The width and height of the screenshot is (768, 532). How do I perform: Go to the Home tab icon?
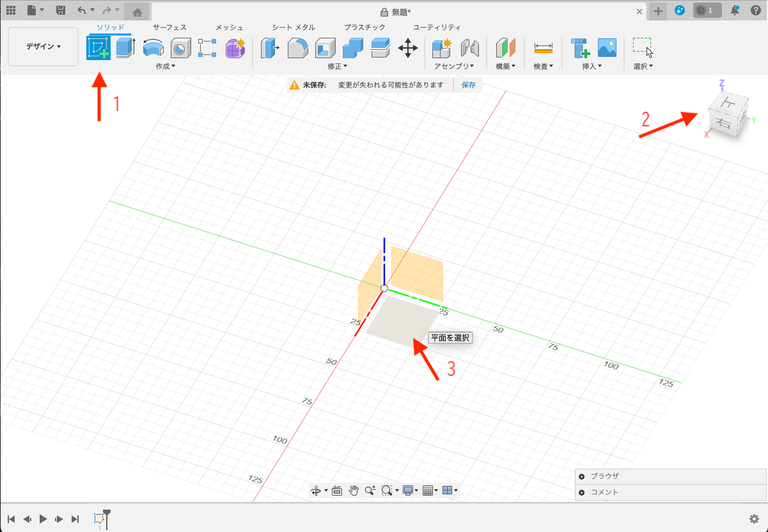point(137,12)
